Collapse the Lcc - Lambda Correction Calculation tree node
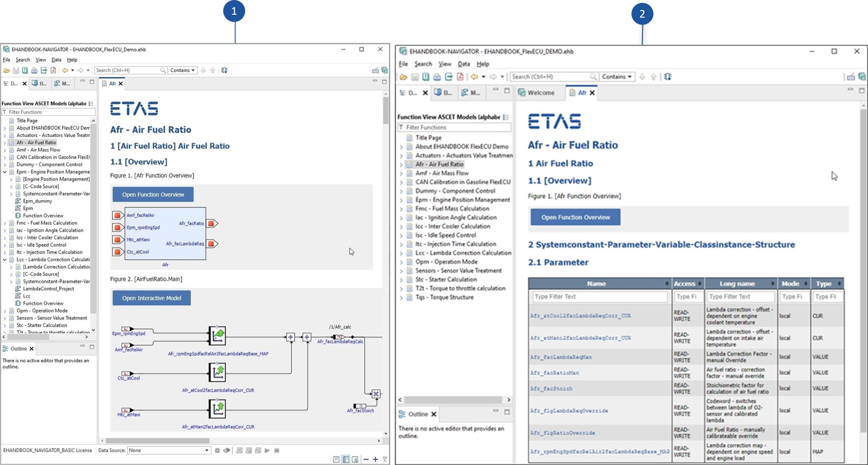The image size is (868, 465). [5, 260]
